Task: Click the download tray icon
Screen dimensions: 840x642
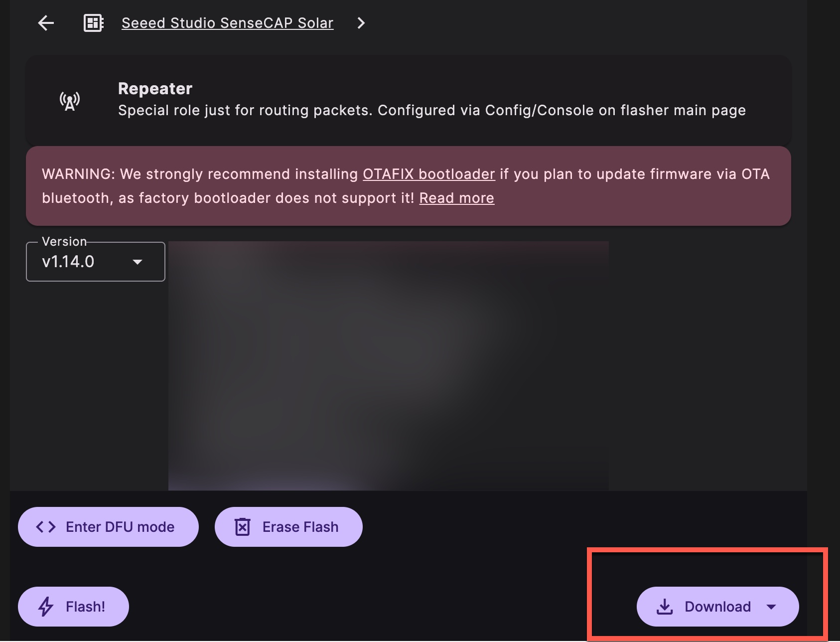Action: (665, 607)
